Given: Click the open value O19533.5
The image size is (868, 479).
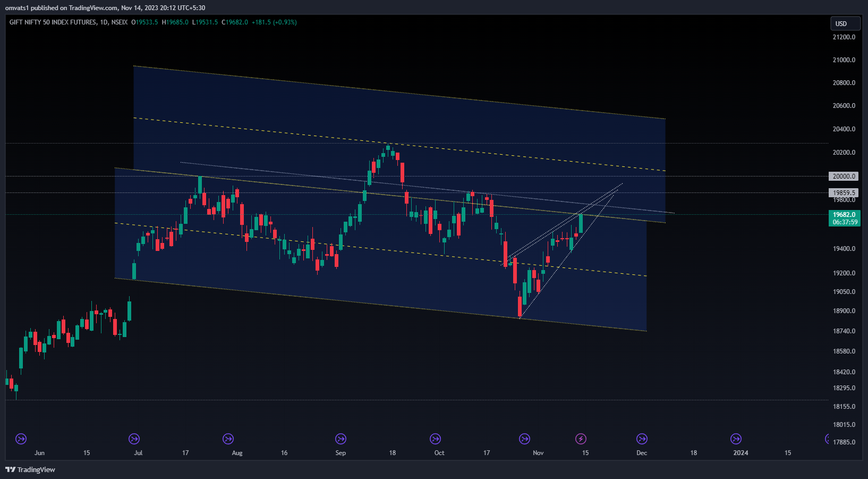Looking at the screenshot, I should (x=144, y=22).
